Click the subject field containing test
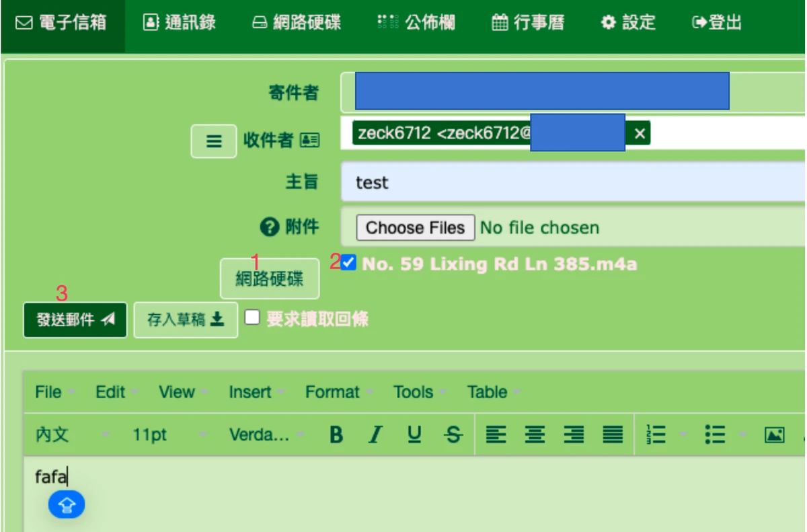The height and width of the screenshot is (532, 807). [x=573, y=182]
